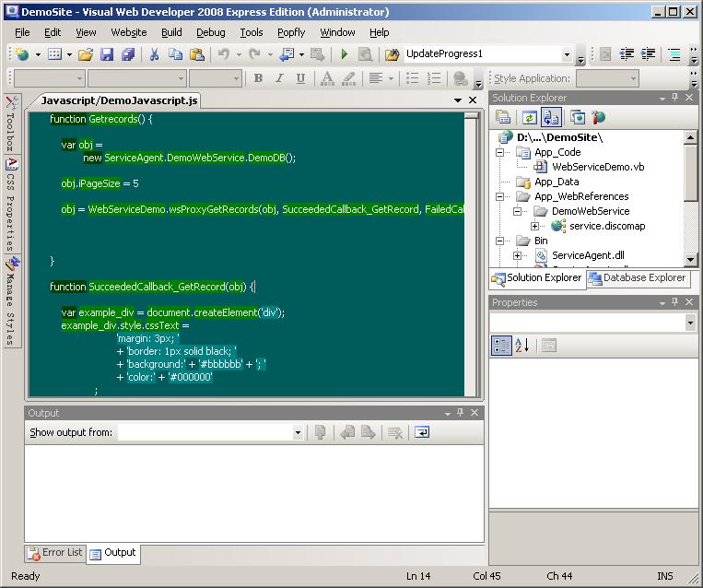Image resolution: width=703 pixels, height=588 pixels.
Task: Click the Paste toolbar icon
Action: click(x=197, y=54)
